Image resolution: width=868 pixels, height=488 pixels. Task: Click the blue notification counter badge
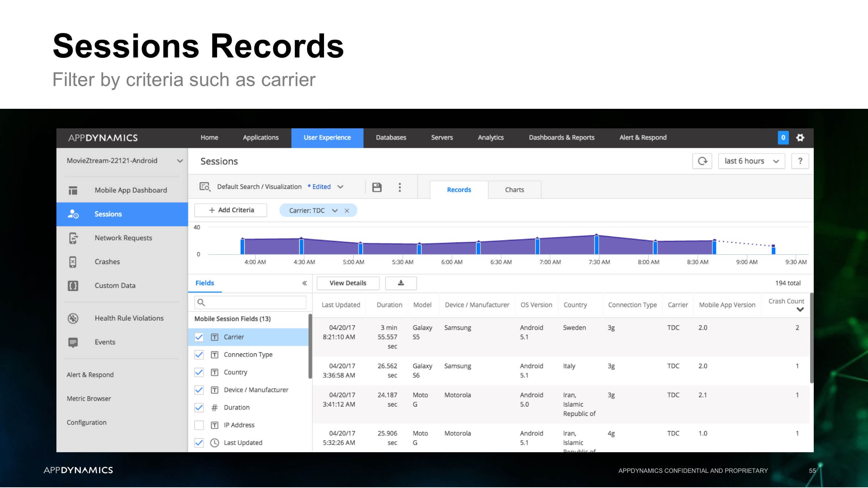(x=783, y=138)
